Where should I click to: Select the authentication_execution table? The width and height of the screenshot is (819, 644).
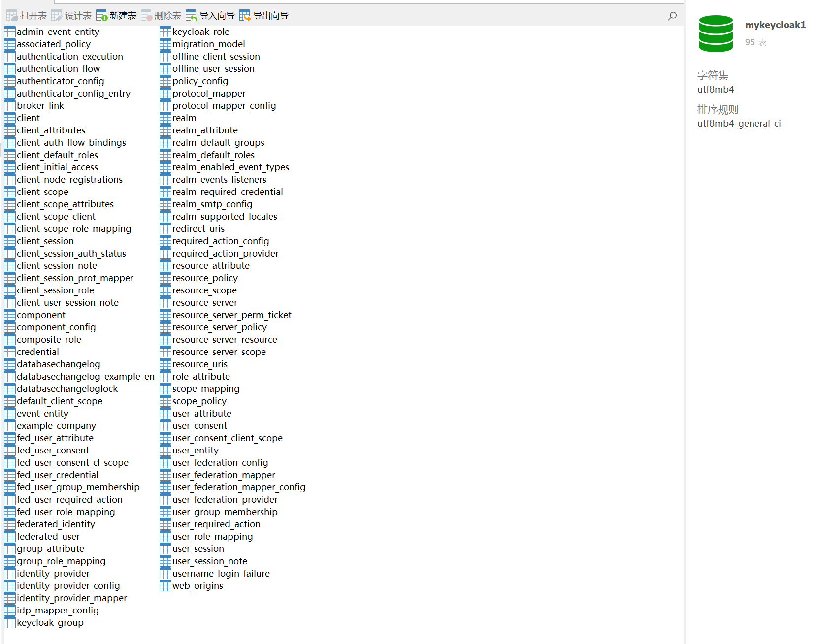[70, 57]
